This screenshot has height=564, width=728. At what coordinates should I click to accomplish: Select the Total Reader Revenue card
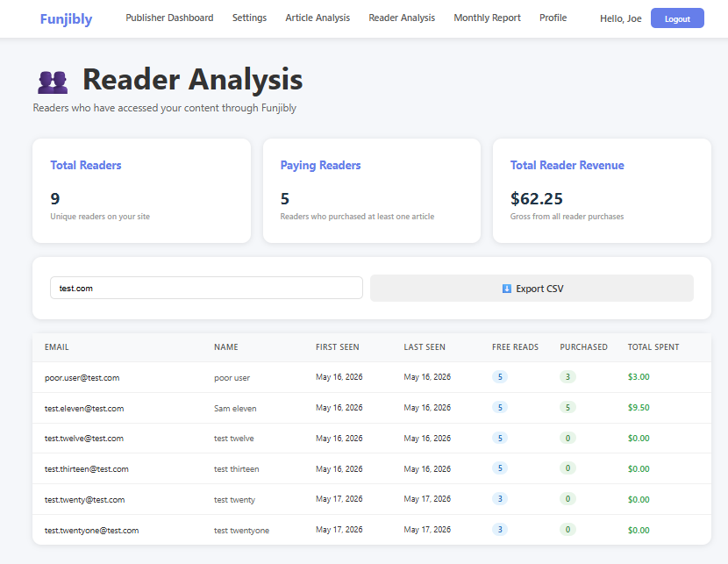click(x=602, y=190)
